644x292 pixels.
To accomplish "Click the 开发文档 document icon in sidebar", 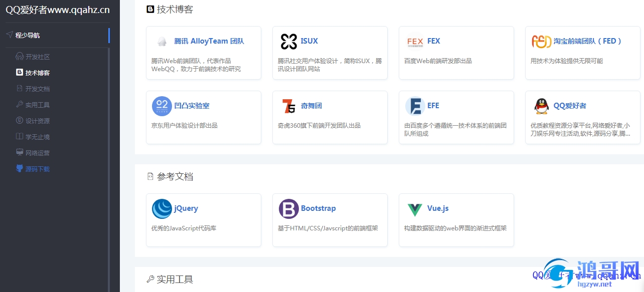I will pyautogui.click(x=20, y=89).
